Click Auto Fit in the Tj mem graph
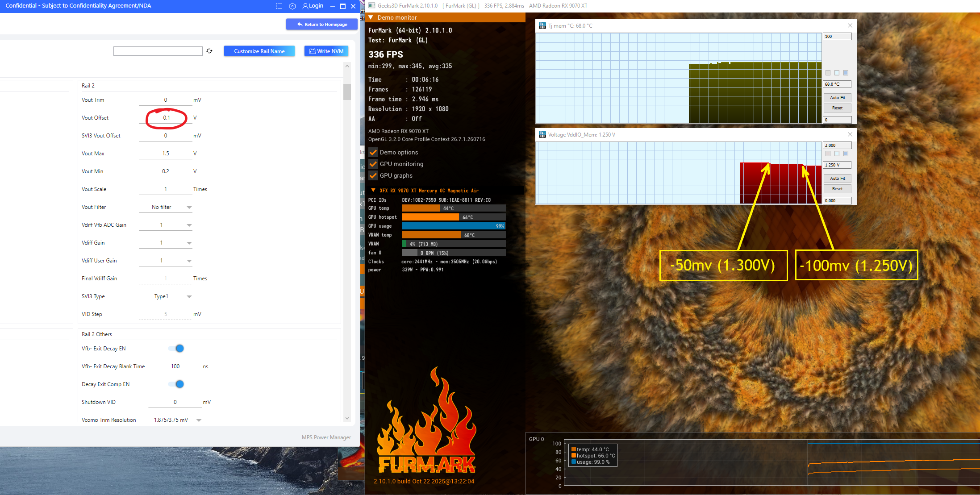 [837, 98]
